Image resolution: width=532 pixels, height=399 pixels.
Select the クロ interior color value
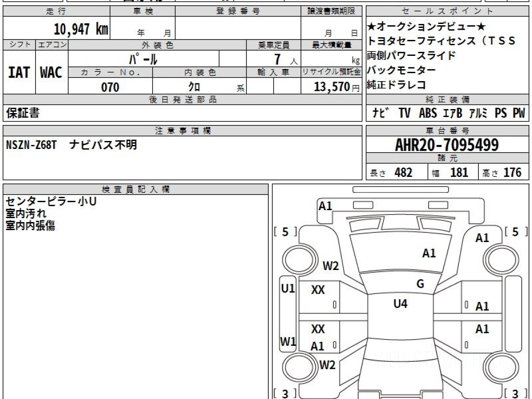coord(194,87)
